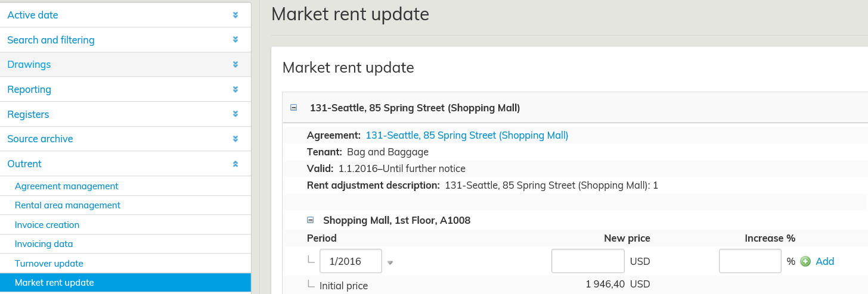Go to Rental area management

(67, 205)
